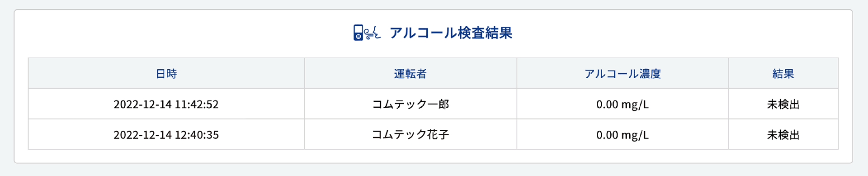Click the 結果 column header

tap(783, 73)
